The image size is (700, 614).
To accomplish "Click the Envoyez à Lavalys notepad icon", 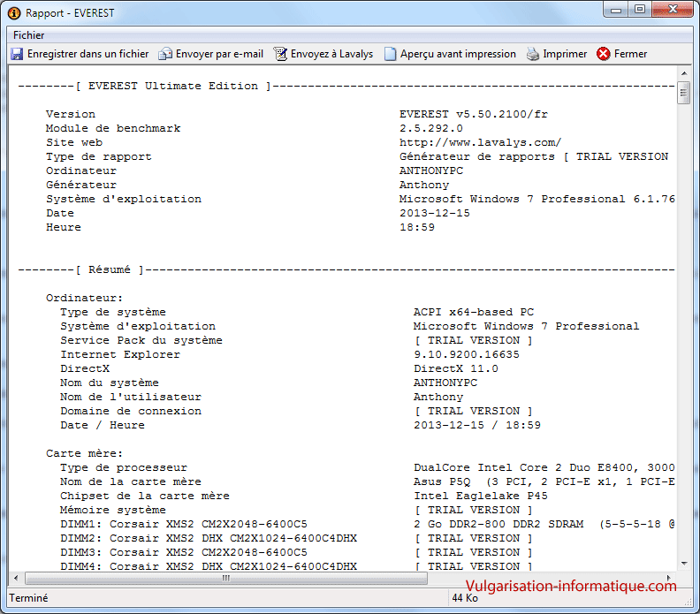I will [280, 54].
